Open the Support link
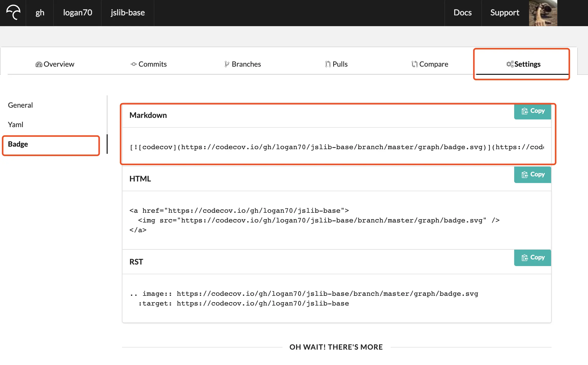The height and width of the screenshot is (365, 588). point(504,13)
